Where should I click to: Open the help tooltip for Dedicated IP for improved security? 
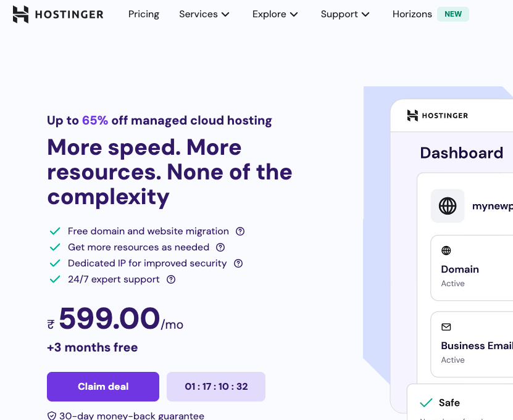[x=238, y=263]
